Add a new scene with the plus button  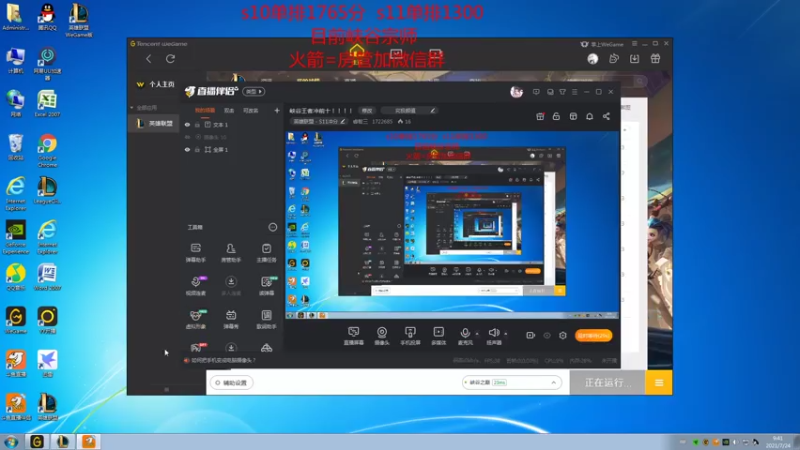click(x=277, y=110)
